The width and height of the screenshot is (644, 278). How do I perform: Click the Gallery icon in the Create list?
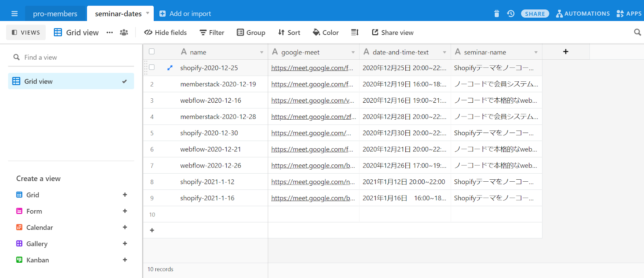(19, 243)
